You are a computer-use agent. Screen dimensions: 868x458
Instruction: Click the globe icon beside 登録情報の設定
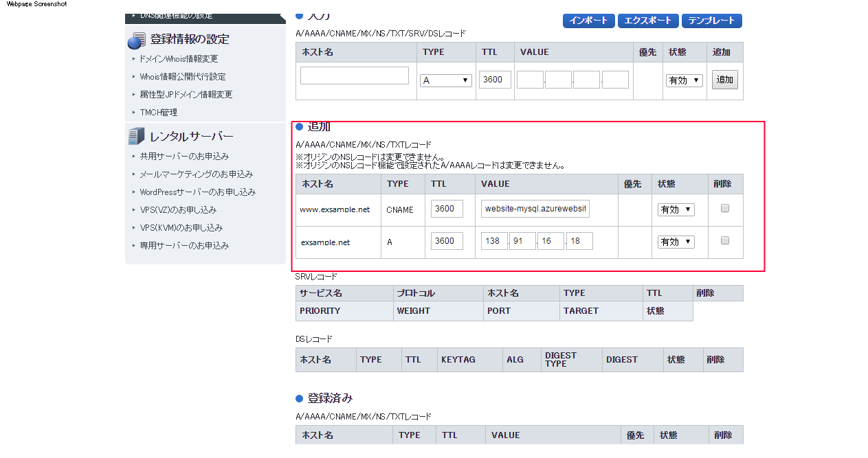pyautogui.click(x=136, y=41)
